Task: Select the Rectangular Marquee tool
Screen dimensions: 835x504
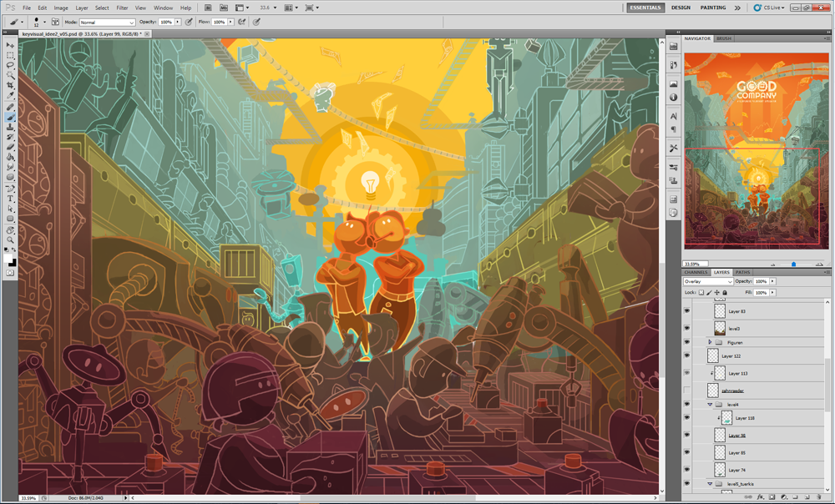Action: click(10, 55)
